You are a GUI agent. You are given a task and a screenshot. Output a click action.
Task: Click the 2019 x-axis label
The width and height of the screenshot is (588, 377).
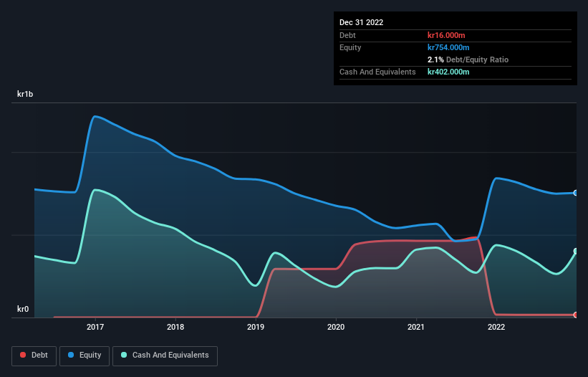click(256, 327)
